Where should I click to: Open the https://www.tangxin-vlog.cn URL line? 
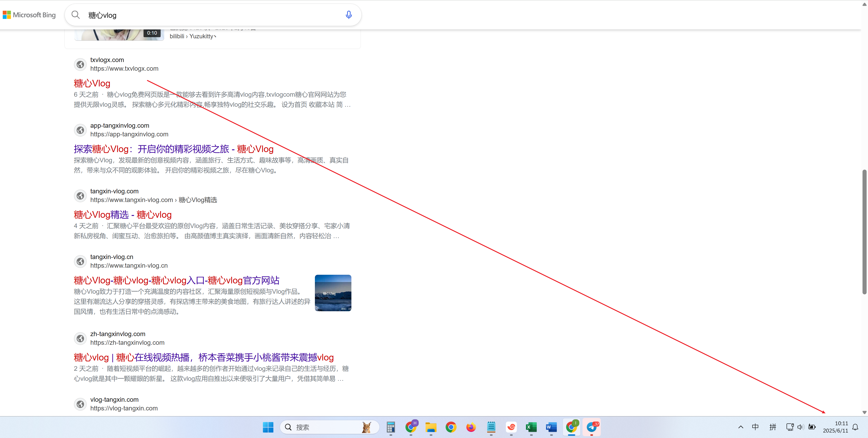[x=129, y=265]
